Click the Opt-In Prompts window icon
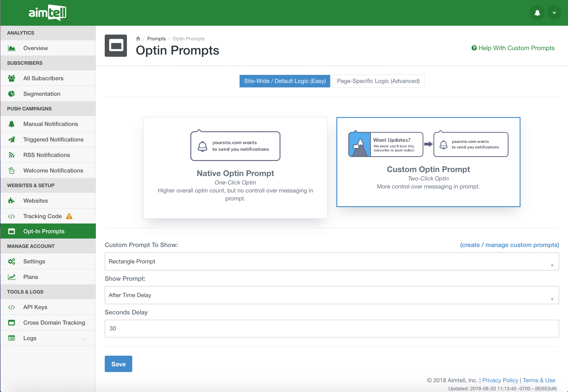Screen dimensions: 568x392 click(12, 231)
